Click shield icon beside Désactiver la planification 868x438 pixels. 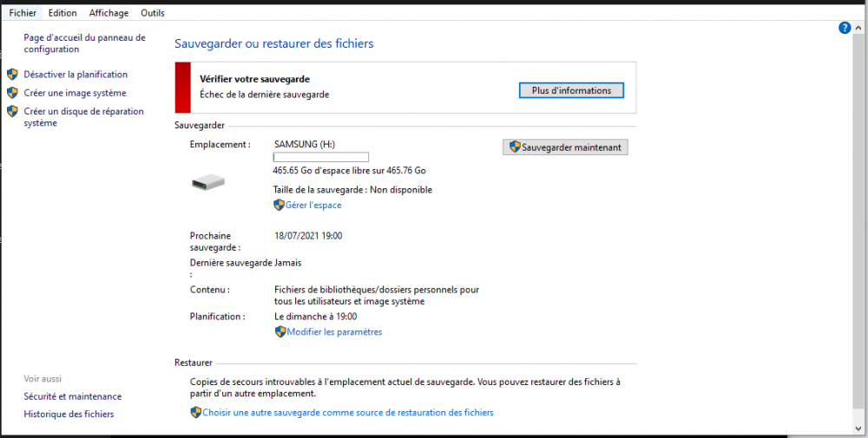coord(12,74)
